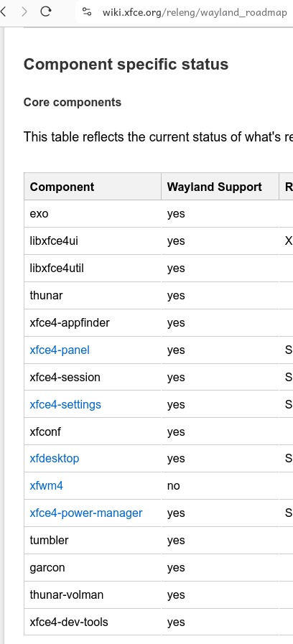Open the xfce4-panel link
Image resolution: width=293 pixels, height=644 pixels.
[x=60, y=350]
